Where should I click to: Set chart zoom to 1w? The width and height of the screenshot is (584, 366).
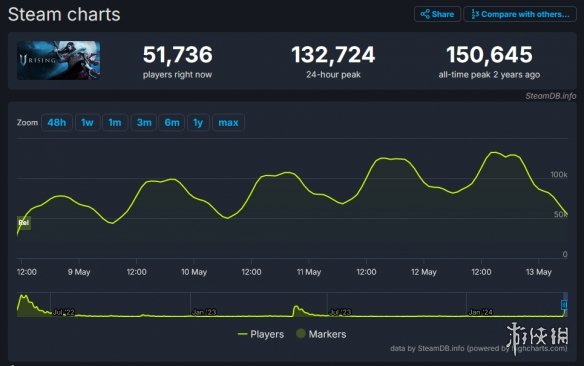(x=87, y=122)
